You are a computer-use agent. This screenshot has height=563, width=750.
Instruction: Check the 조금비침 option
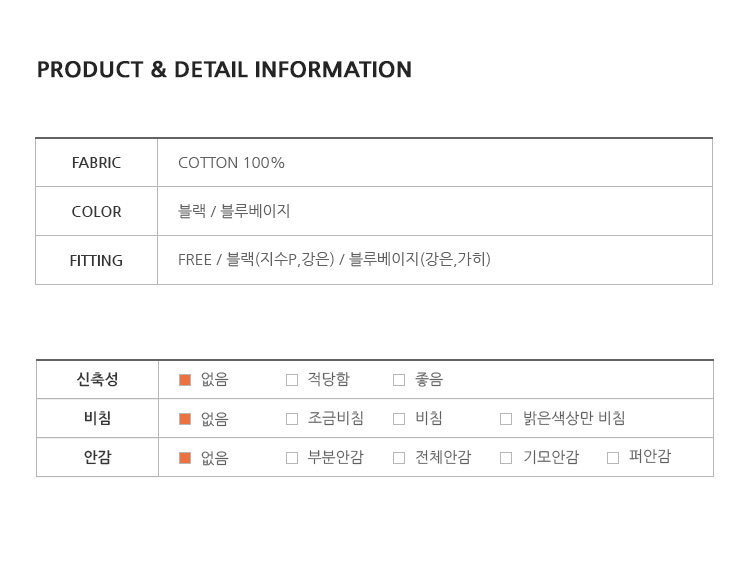pos(292,419)
